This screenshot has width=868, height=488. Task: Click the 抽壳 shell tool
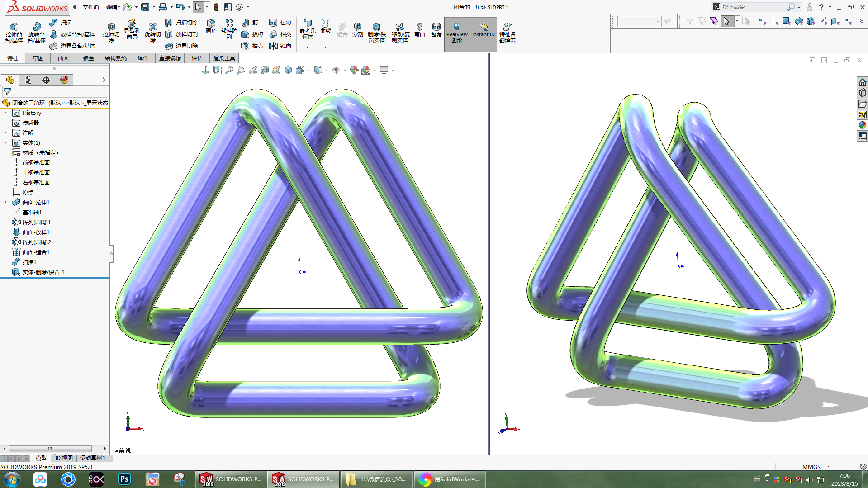[x=252, y=46]
